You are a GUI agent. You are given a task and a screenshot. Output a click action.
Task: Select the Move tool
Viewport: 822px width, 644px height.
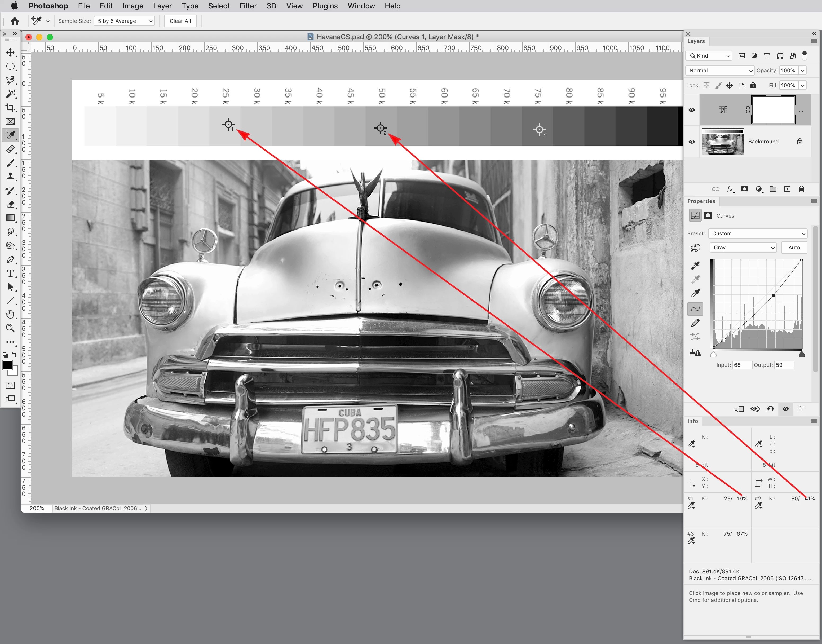click(x=11, y=52)
